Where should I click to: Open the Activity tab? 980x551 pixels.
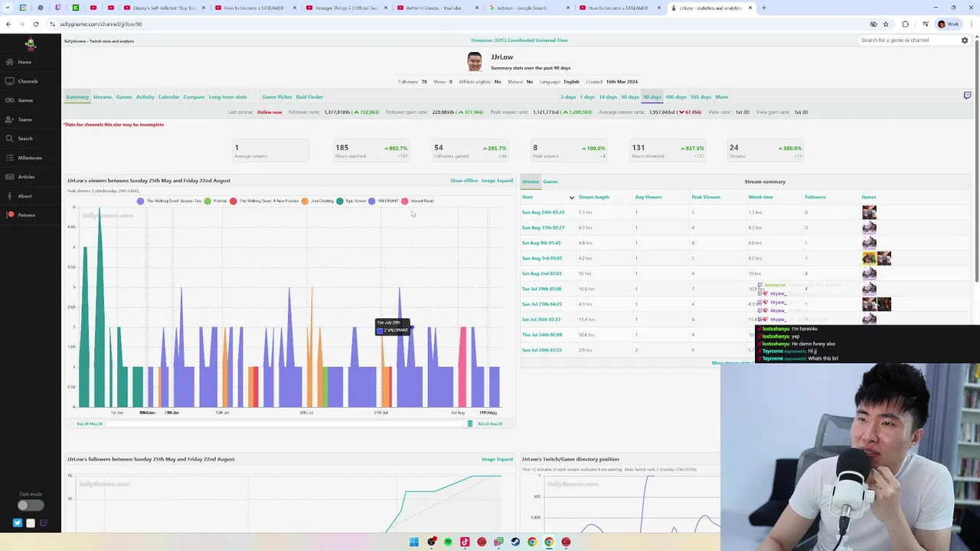click(x=145, y=97)
